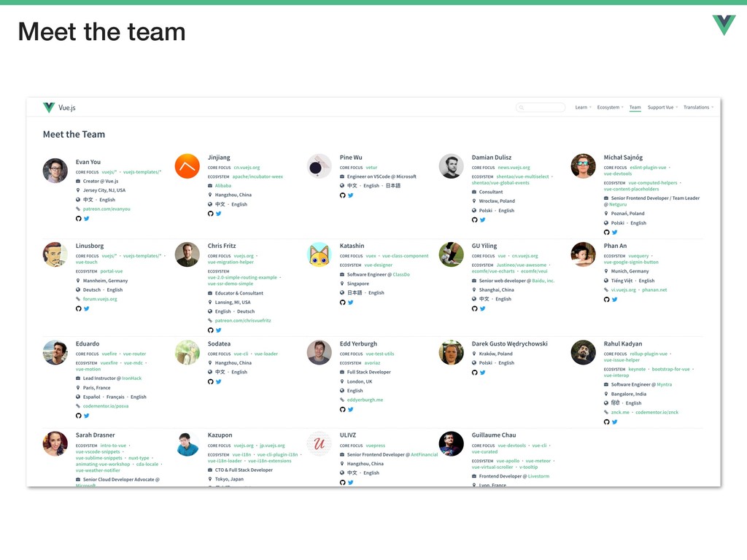Open Sodatea's vue-loader link
Screen dimensions: 747x560
[x=266, y=354]
